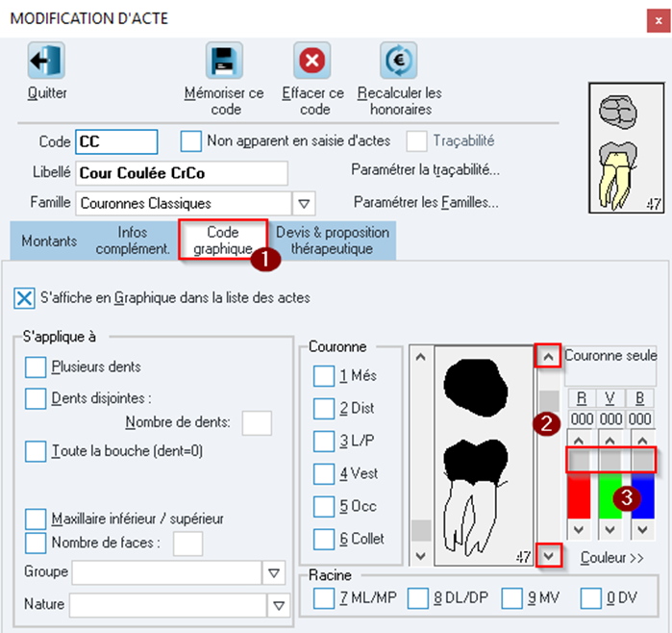Close the Modification d'acte window
The height and width of the screenshot is (633, 672).
click(659, 20)
